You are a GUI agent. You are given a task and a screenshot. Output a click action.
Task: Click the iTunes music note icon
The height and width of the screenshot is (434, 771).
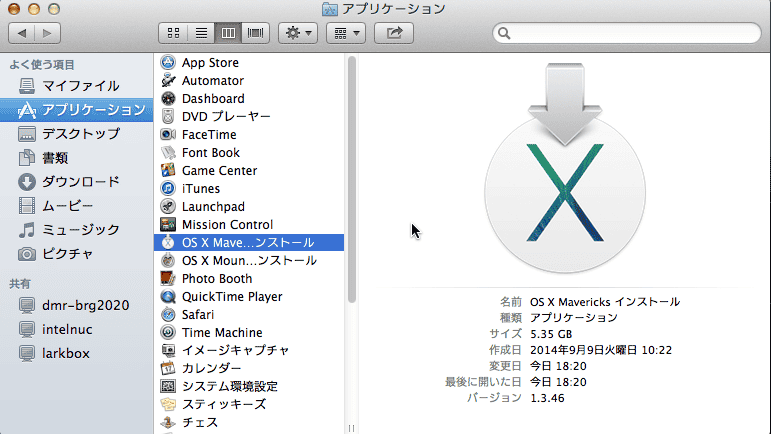[x=168, y=188]
